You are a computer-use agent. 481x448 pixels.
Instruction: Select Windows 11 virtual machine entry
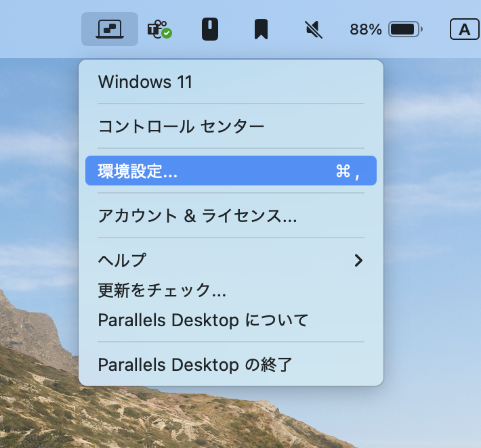click(x=231, y=82)
